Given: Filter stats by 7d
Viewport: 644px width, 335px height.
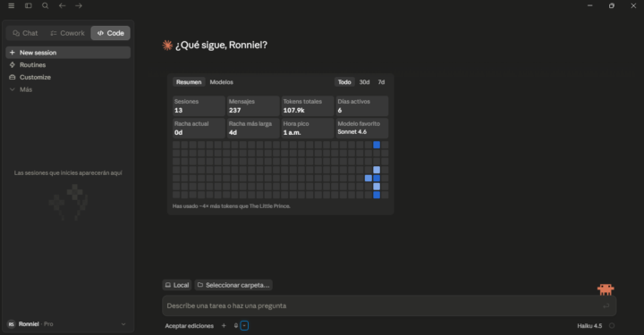Looking at the screenshot, I should point(381,82).
